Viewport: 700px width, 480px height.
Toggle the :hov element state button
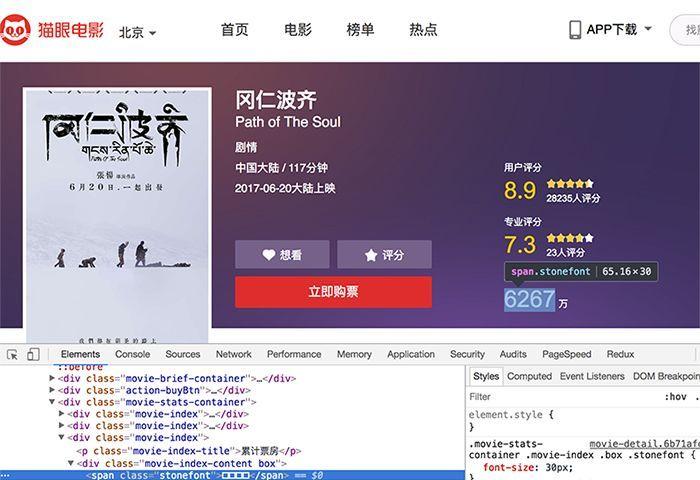click(x=675, y=397)
